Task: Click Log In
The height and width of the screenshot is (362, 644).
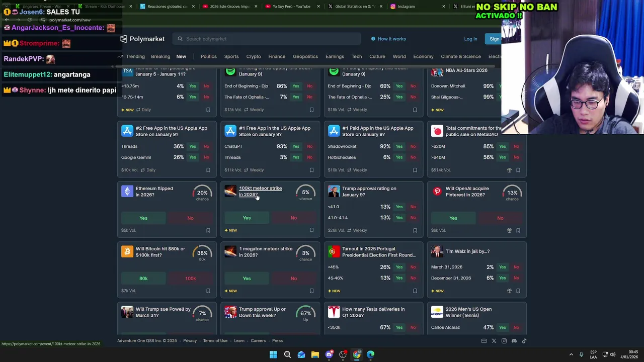Action: [470, 39]
